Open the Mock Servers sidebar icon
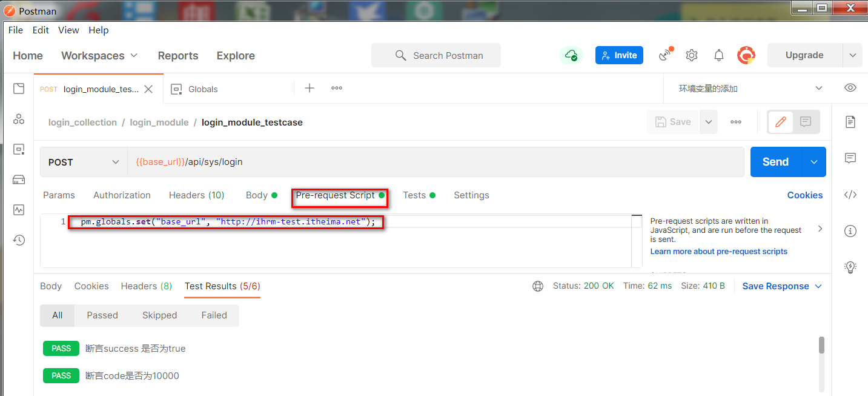 [19, 180]
